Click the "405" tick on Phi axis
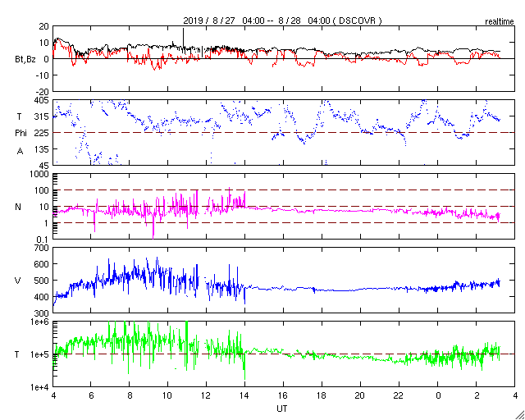 tap(40, 100)
